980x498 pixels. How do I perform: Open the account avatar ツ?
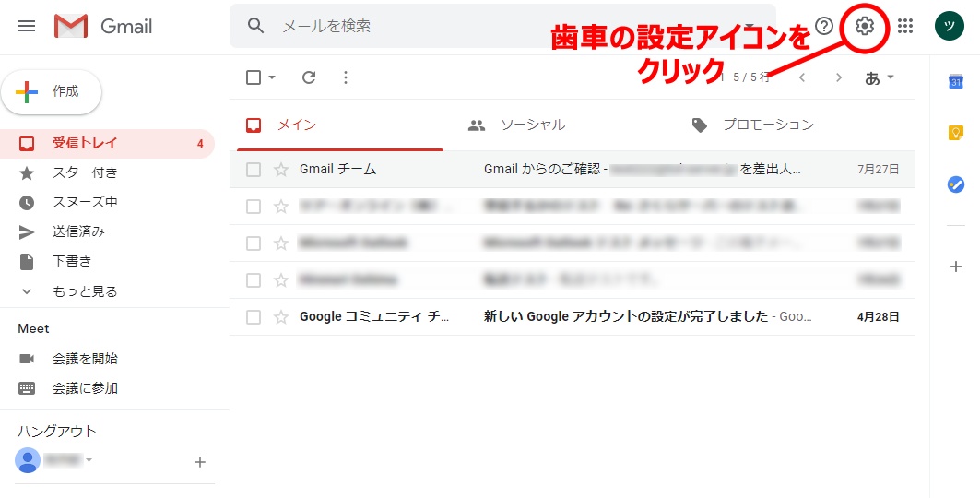950,26
